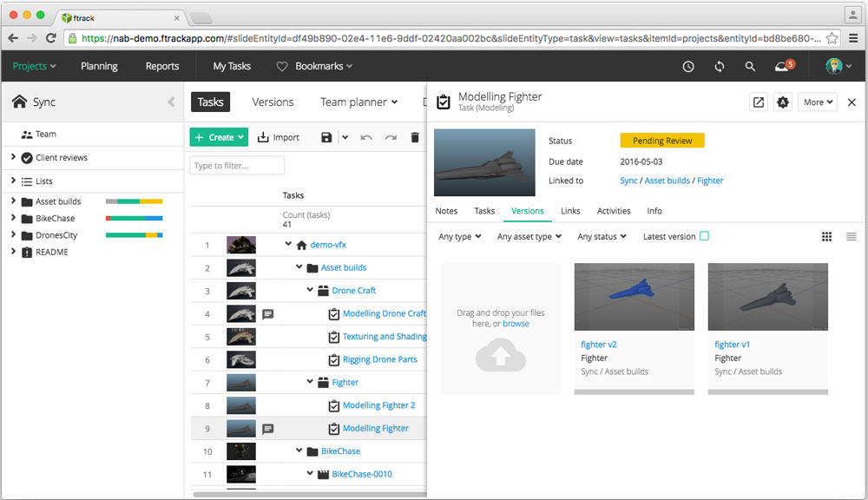Click the Modelling Fighter preview thumbnail
The width and height of the screenshot is (868, 500).
pos(484,162)
